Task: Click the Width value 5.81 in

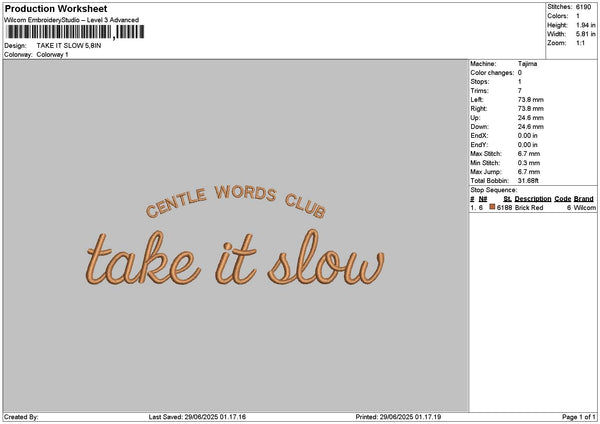Action: pyautogui.click(x=585, y=34)
